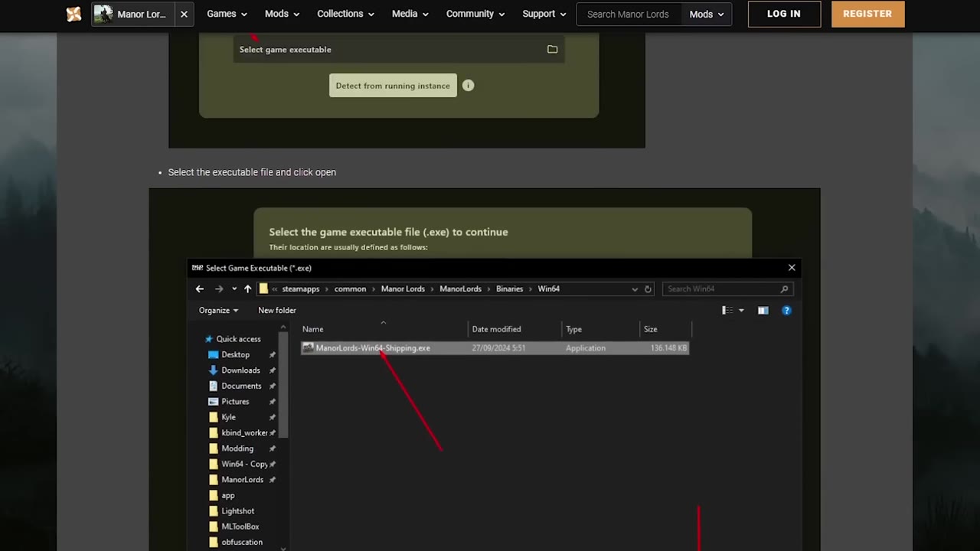Expand the address bar history dropdown
Screen dimensions: 980x551
click(x=634, y=289)
